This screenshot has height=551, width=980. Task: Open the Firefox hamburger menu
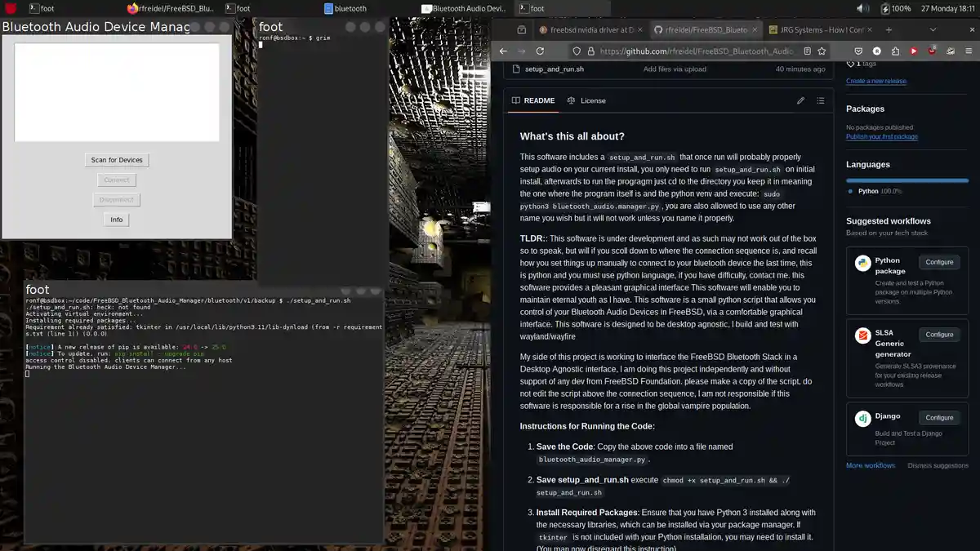[969, 51]
